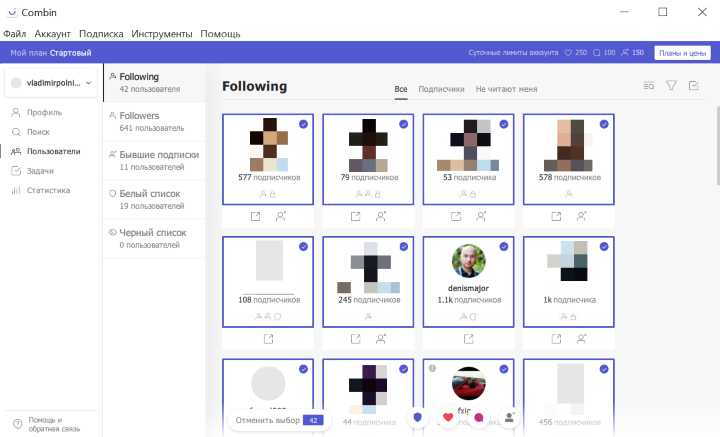This screenshot has width=720, height=437.
Task: Deselect the 53 подписчика user checkmark
Action: (504, 124)
